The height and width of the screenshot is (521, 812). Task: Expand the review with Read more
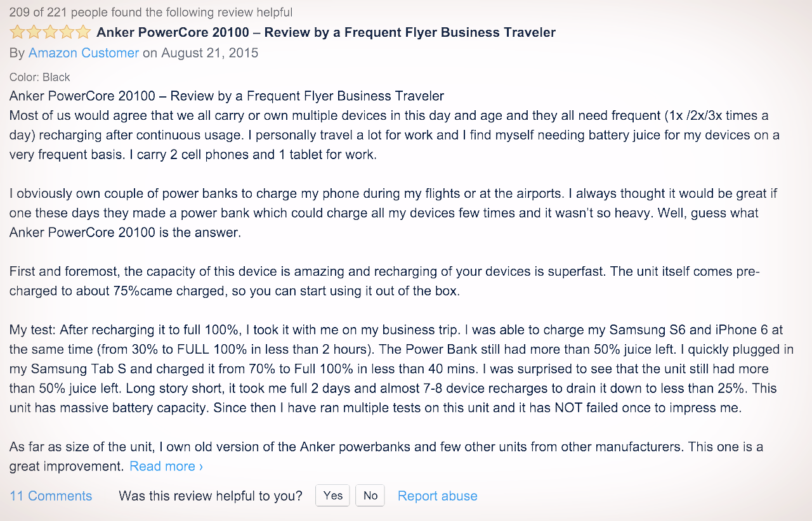[162, 466]
